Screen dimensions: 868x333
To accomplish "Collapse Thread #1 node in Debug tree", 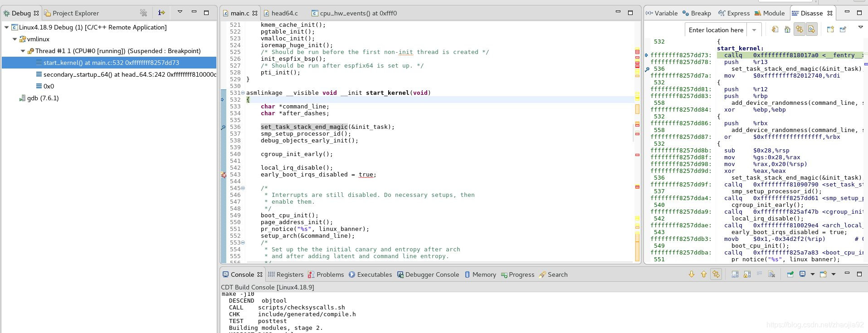I will pyautogui.click(x=23, y=51).
